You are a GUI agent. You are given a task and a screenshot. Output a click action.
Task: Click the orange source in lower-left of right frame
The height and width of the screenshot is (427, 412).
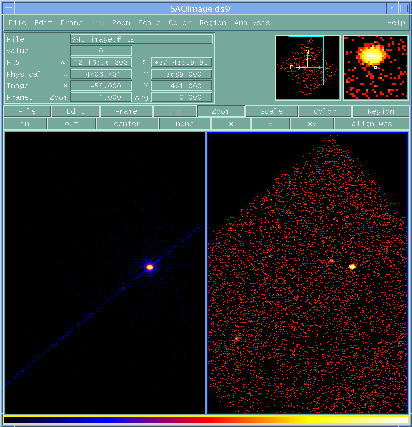point(236,339)
